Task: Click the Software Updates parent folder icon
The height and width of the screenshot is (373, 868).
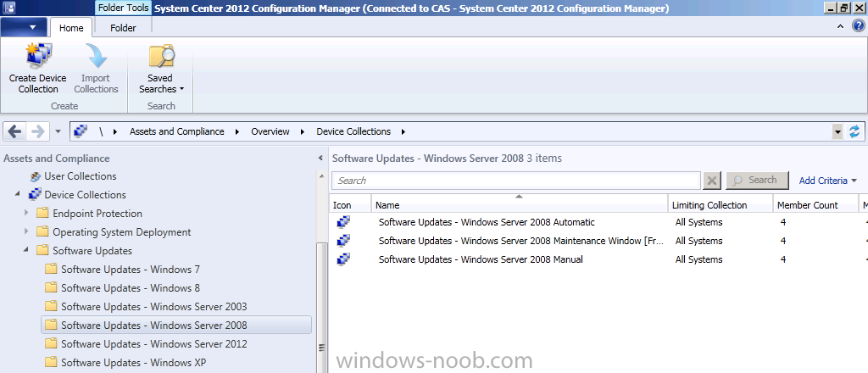Action: pos(42,251)
